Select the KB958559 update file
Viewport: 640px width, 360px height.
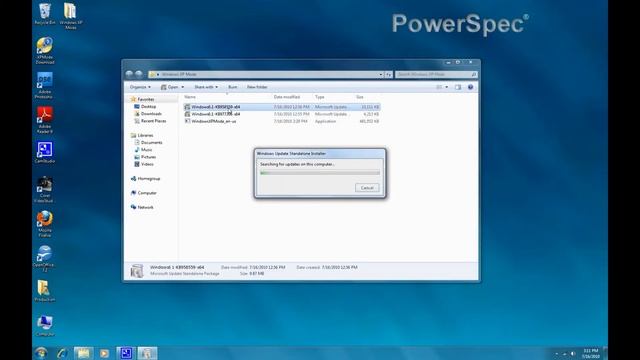tap(282, 107)
